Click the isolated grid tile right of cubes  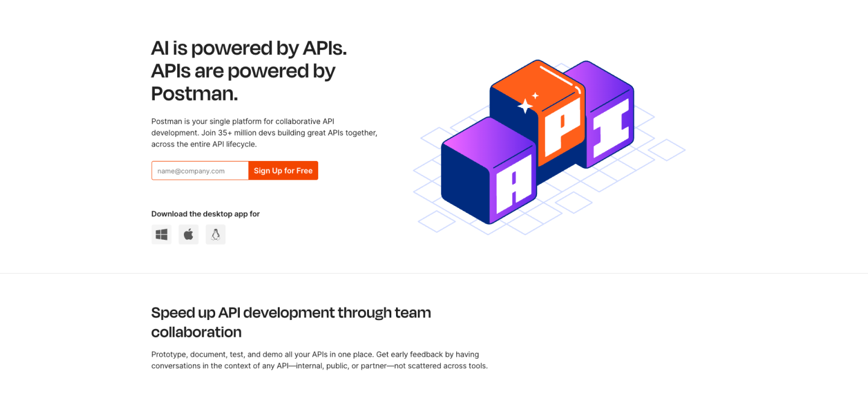[666, 149]
